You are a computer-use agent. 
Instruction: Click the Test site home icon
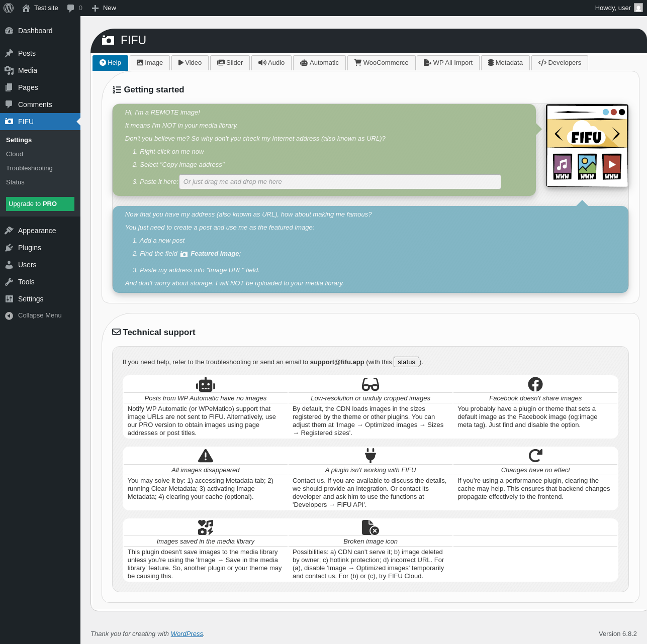click(26, 8)
